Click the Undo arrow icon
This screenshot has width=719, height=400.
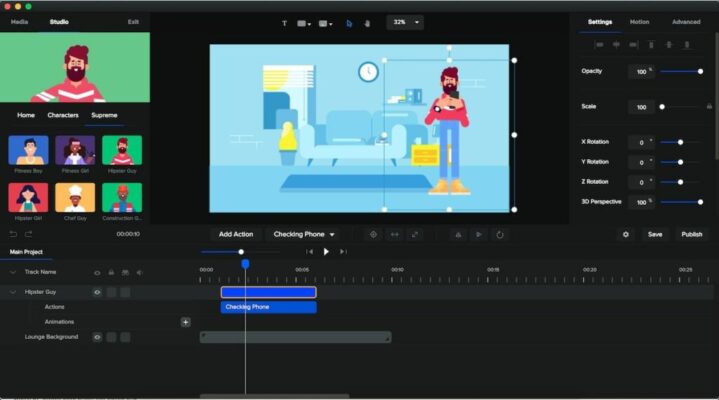[13, 234]
